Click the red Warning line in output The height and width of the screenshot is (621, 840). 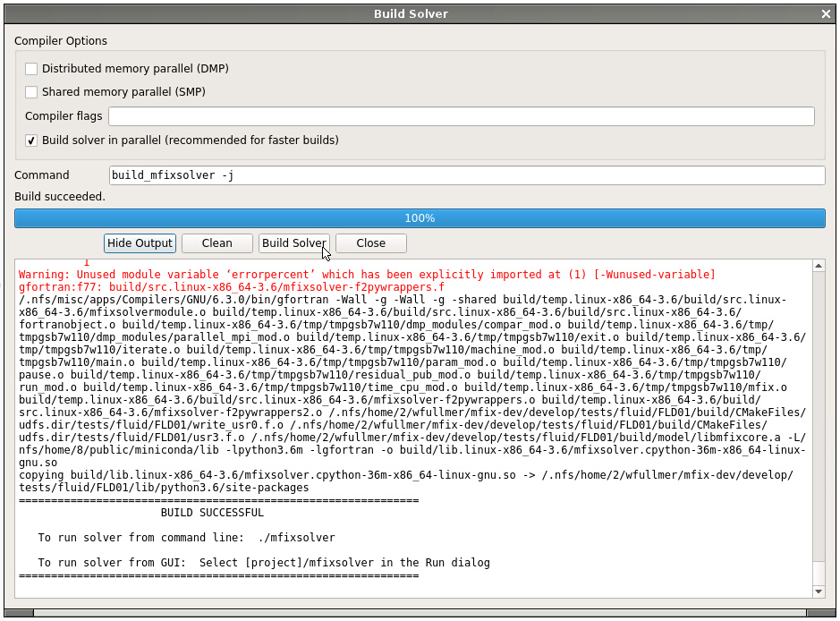pyautogui.click(x=367, y=275)
